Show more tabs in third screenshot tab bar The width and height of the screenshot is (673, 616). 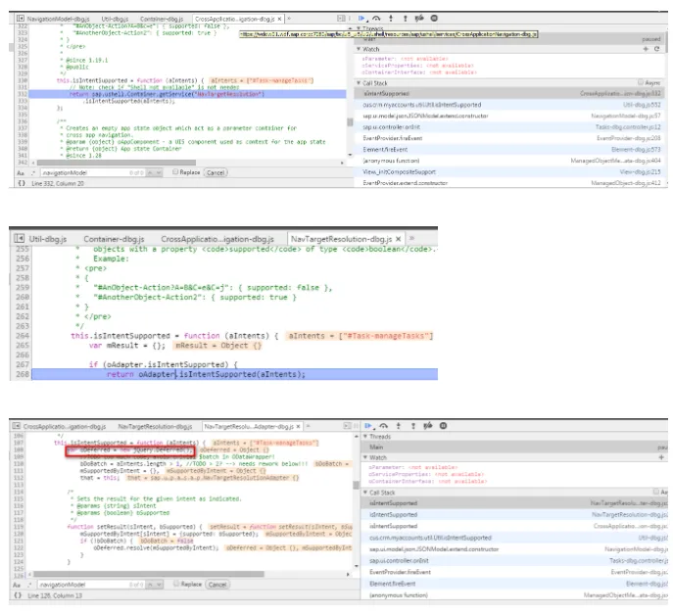point(308,426)
